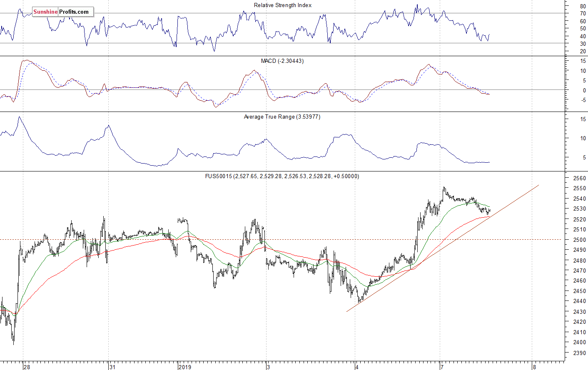Click the 2400 price axis value
588x370 pixels.
pos(579,343)
